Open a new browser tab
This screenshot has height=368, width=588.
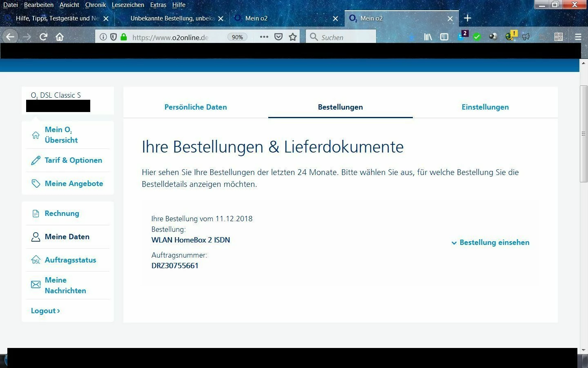coord(468,18)
